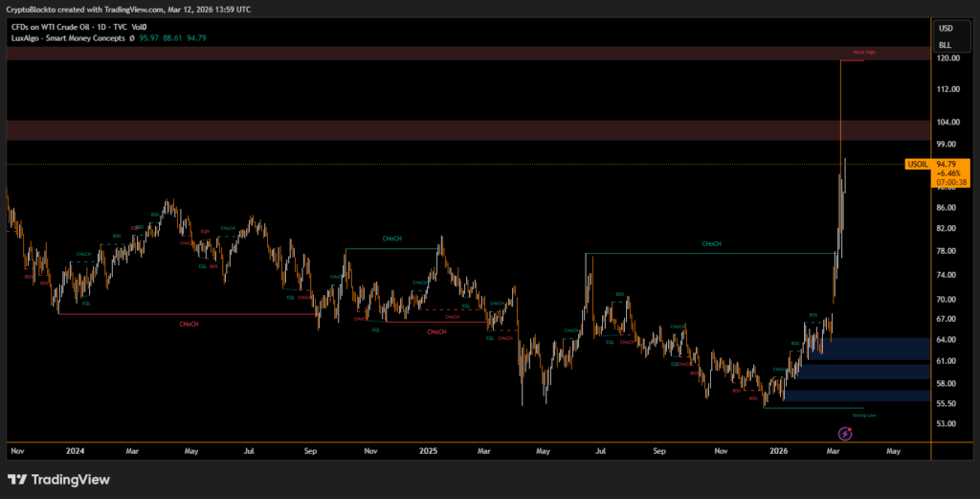
Task: Click the orange USOIL price label
Action: tap(918, 164)
